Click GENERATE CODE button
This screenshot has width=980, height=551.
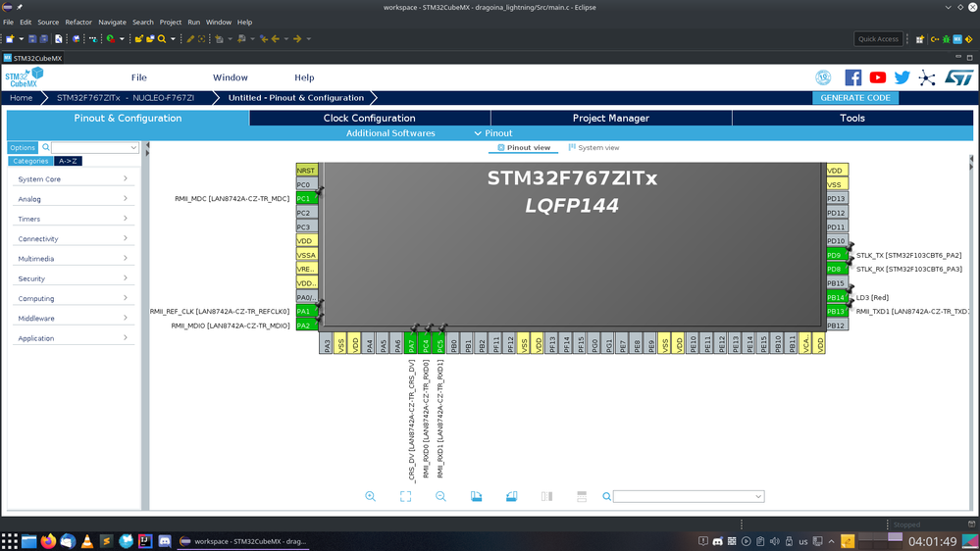coord(855,97)
